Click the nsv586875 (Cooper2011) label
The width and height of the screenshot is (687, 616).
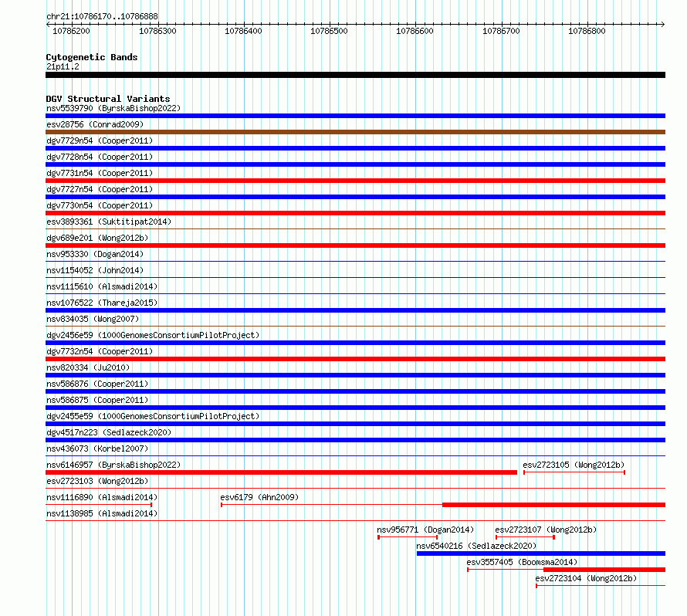(x=97, y=400)
